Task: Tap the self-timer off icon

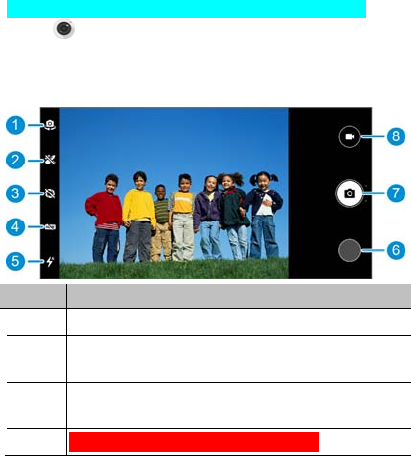Action: (x=50, y=193)
